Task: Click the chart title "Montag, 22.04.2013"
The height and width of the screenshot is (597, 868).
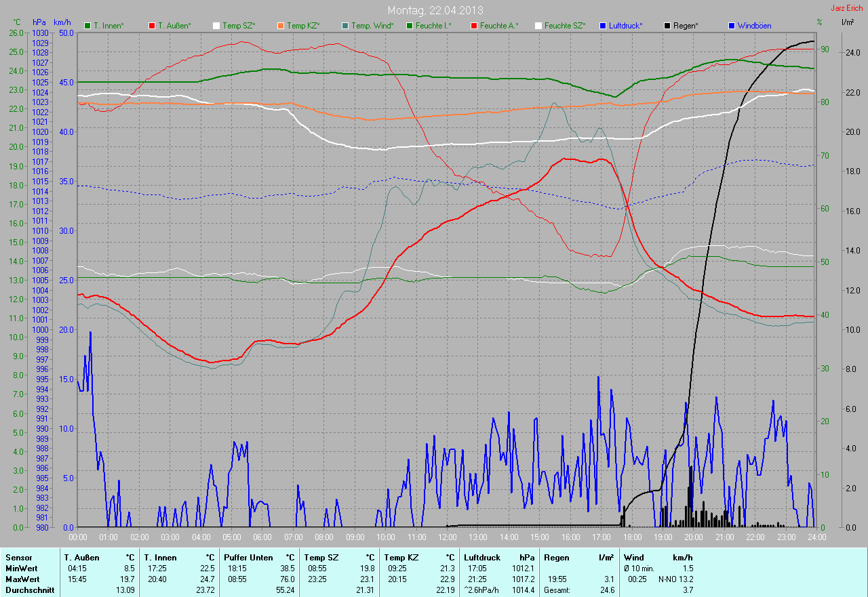Action: 434,10
